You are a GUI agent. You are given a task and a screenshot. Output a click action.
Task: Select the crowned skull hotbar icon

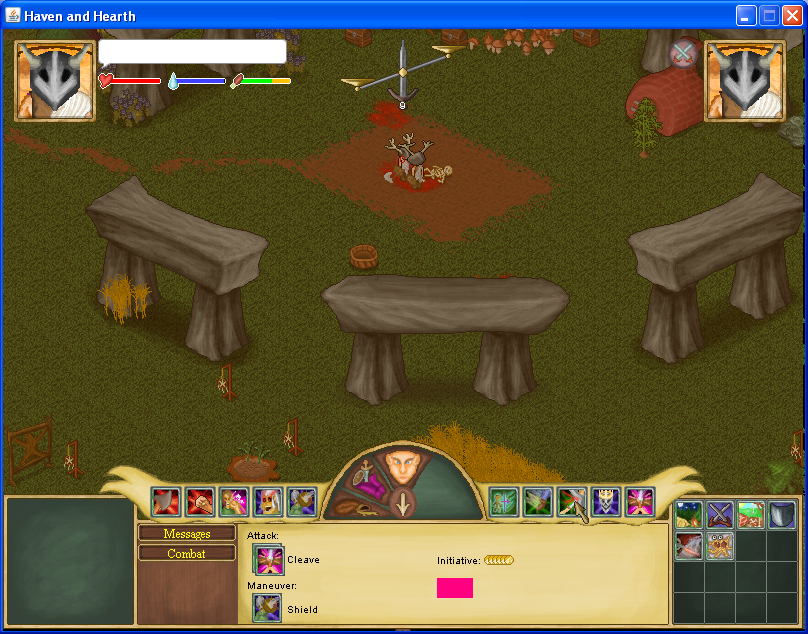point(605,502)
